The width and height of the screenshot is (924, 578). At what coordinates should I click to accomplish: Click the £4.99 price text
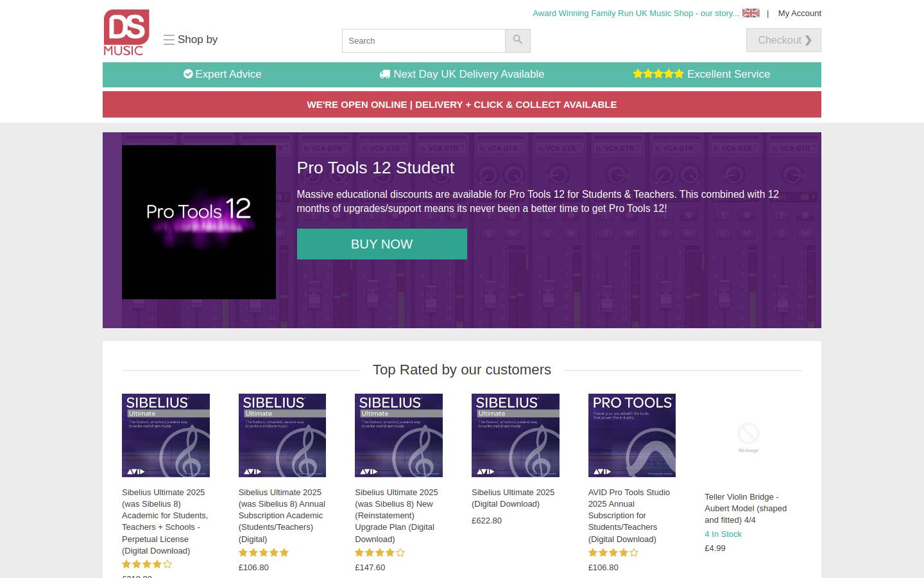(715, 548)
